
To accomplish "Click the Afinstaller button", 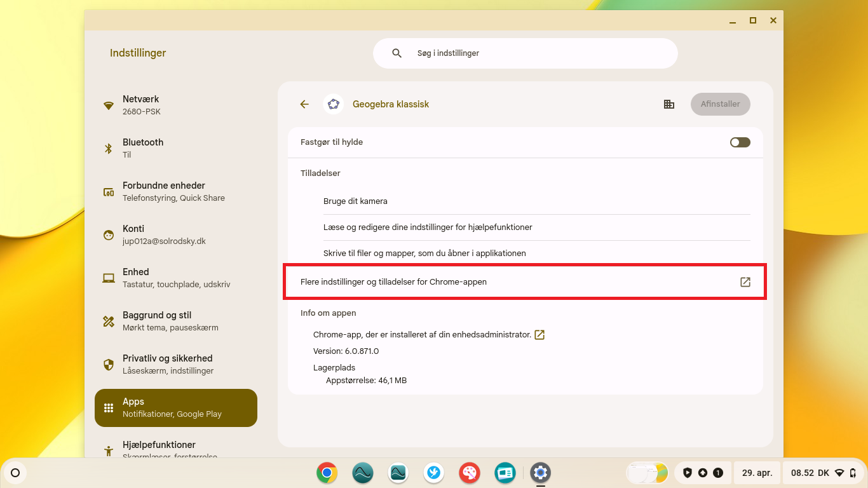I will [x=720, y=104].
